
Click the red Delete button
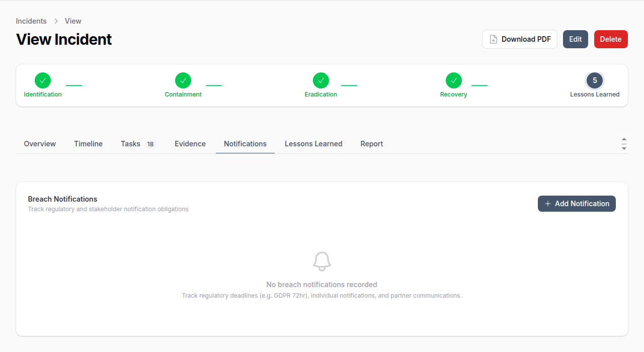611,39
